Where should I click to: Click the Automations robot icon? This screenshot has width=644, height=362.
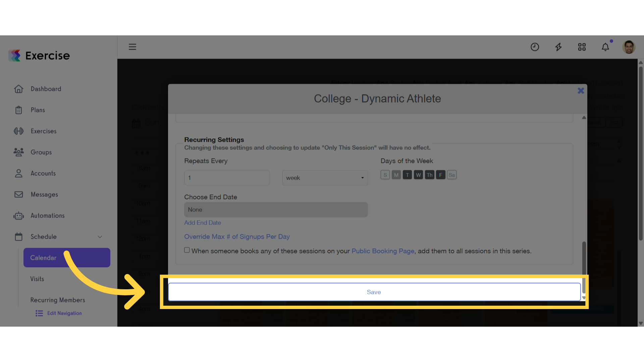click(19, 216)
